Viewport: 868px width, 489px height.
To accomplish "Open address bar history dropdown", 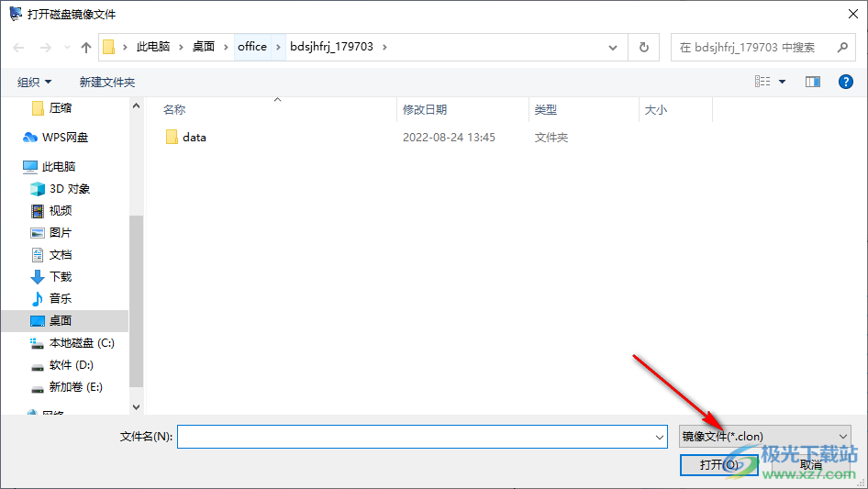I will [613, 48].
